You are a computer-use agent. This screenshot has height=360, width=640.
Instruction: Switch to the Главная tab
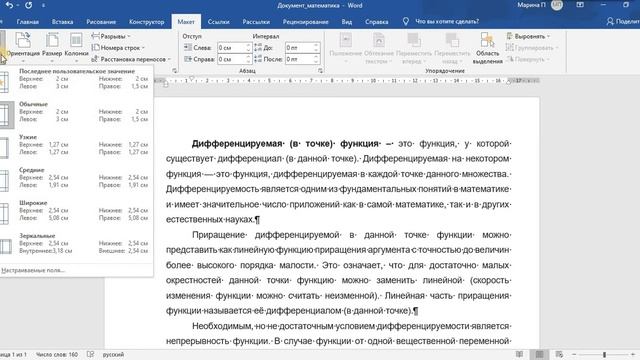click(x=28, y=22)
